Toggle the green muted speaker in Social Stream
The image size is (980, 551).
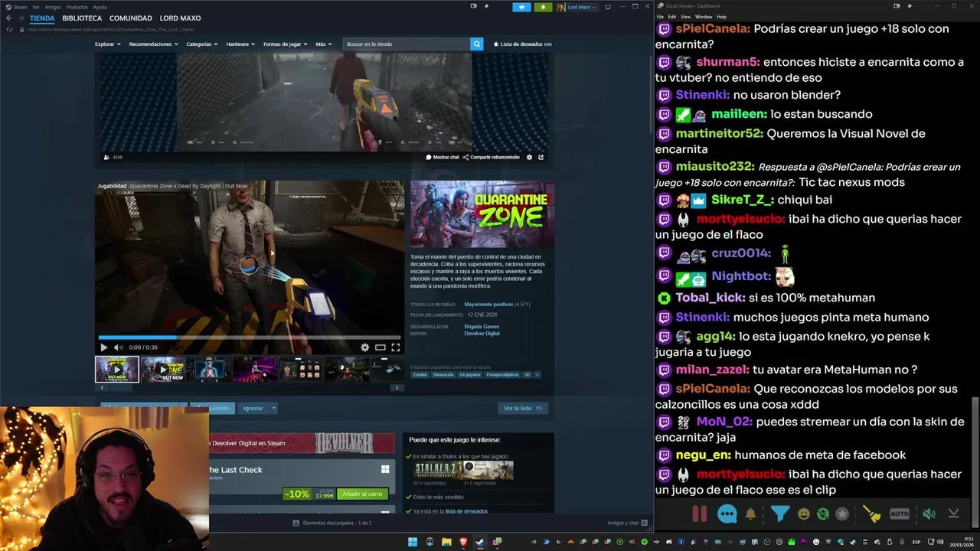(928, 514)
